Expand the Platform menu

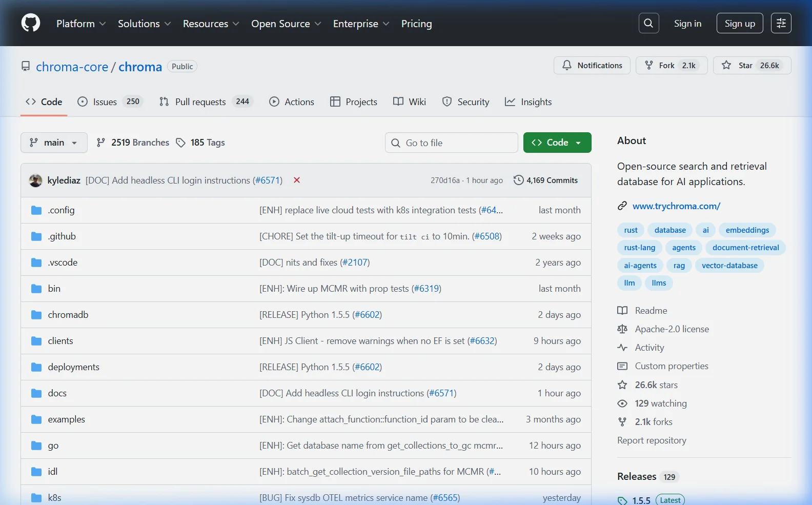(x=81, y=24)
